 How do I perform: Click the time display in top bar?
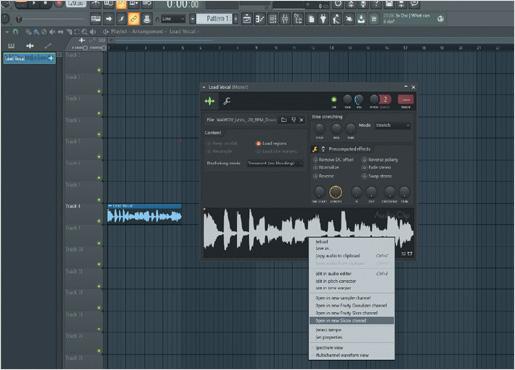182,4
